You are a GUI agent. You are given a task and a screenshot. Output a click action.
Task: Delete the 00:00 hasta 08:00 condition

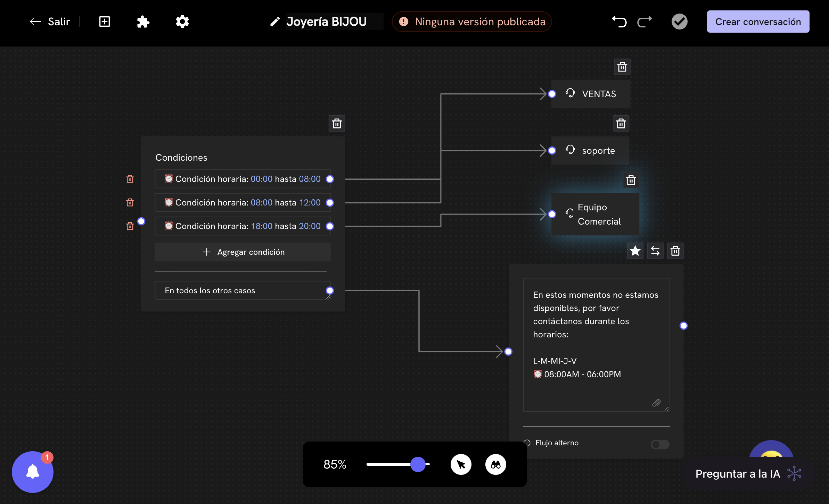pyautogui.click(x=130, y=179)
